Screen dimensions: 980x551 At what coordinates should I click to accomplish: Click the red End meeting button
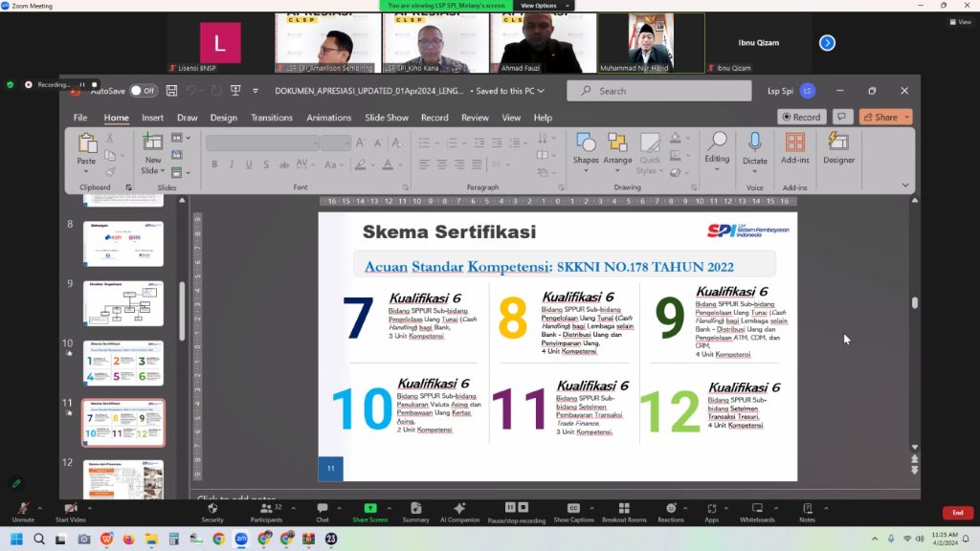point(957,513)
